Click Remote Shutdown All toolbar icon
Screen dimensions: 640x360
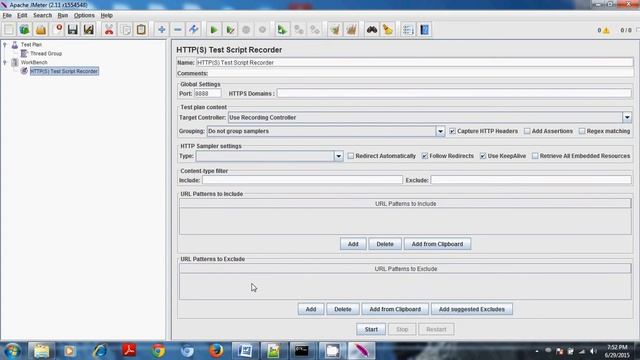tap(315, 29)
